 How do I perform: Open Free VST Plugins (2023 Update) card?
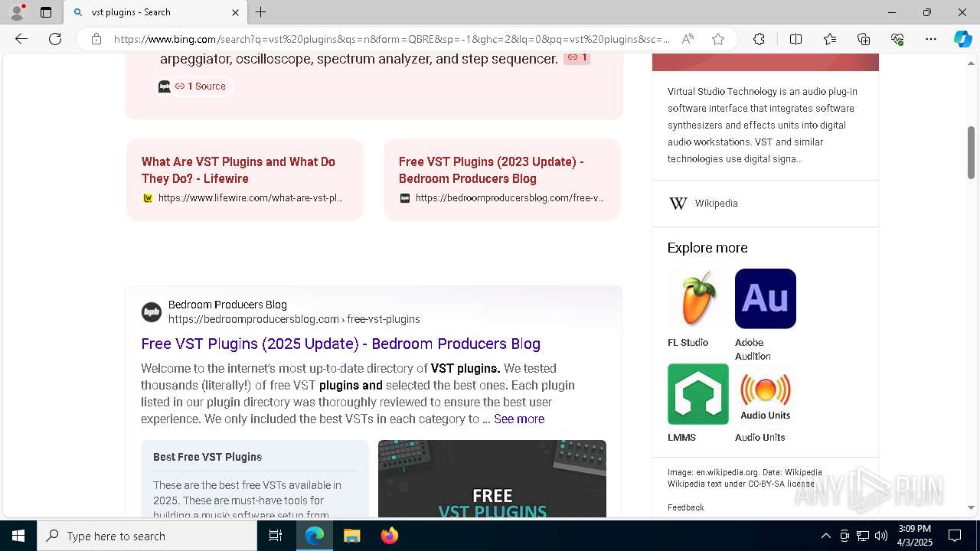tap(502, 179)
